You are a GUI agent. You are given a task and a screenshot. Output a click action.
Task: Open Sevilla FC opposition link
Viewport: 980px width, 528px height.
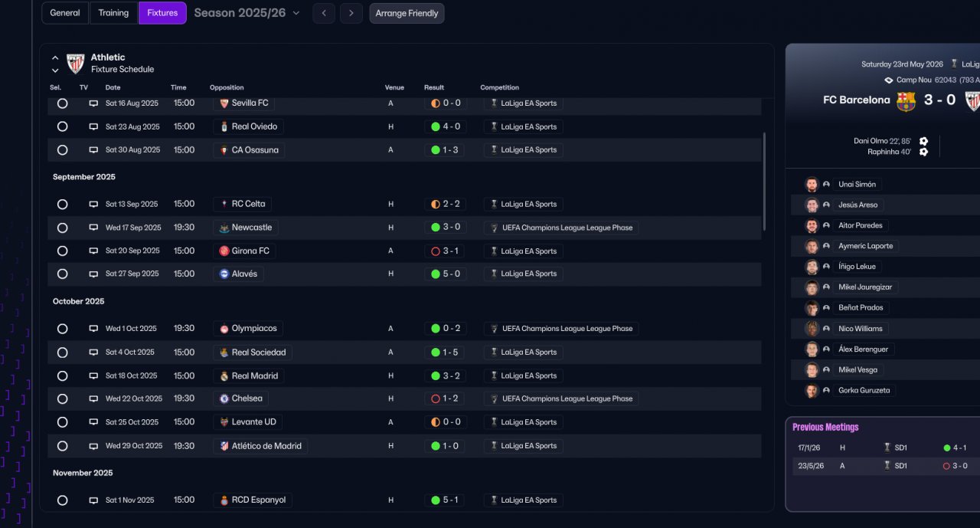(243, 103)
